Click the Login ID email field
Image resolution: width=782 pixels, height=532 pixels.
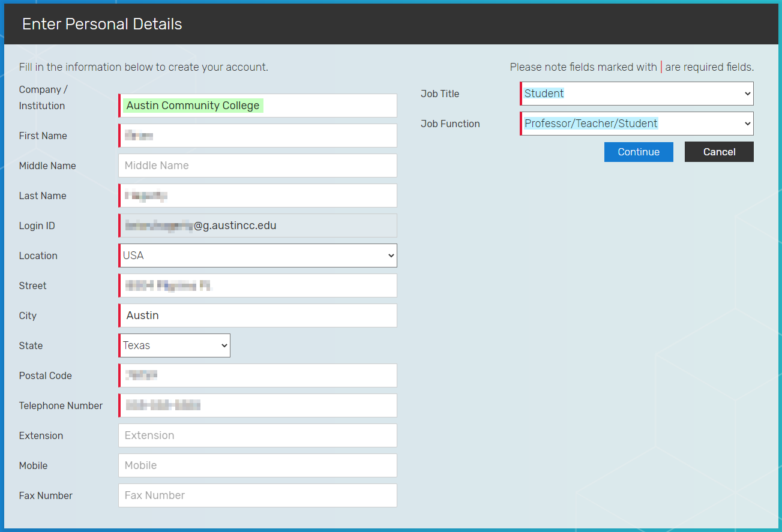click(258, 226)
